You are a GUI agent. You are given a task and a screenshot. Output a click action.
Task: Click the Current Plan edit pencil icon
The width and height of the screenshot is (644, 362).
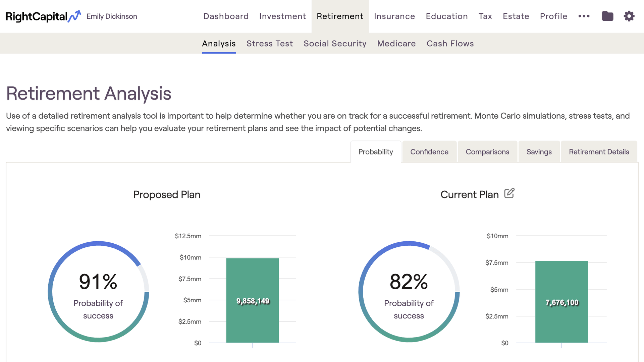(x=509, y=193)
